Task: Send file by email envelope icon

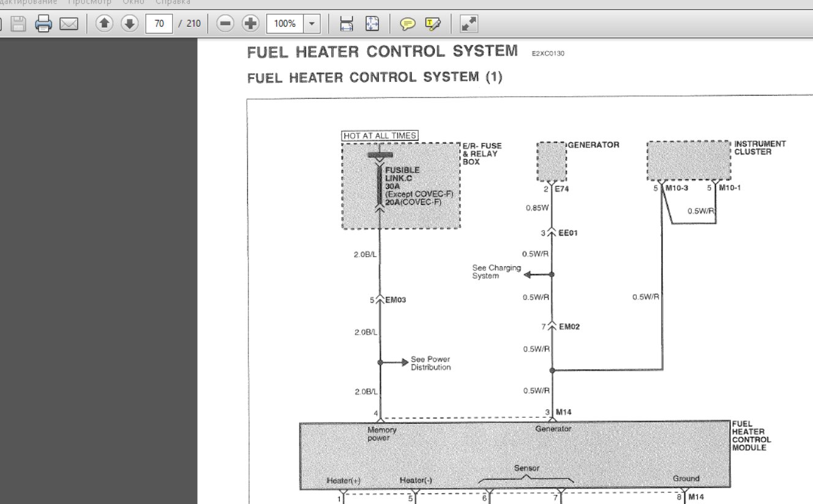Action: pos(69,24)
